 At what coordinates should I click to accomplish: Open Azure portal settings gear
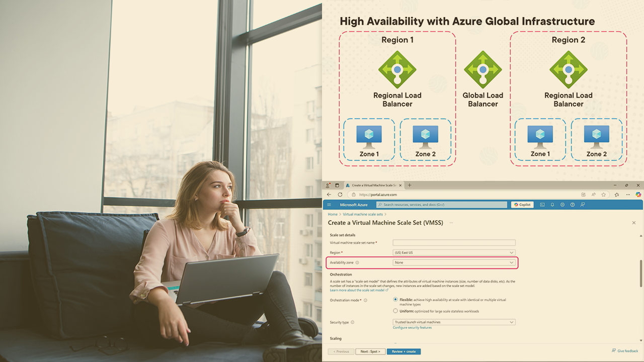(x=562, y=205)
